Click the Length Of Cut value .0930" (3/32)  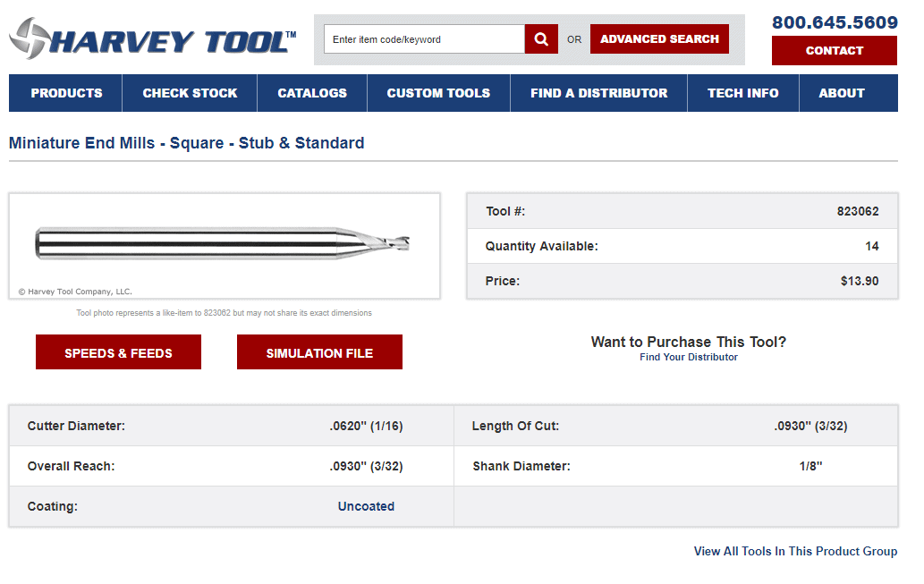(x=811, y=426)
